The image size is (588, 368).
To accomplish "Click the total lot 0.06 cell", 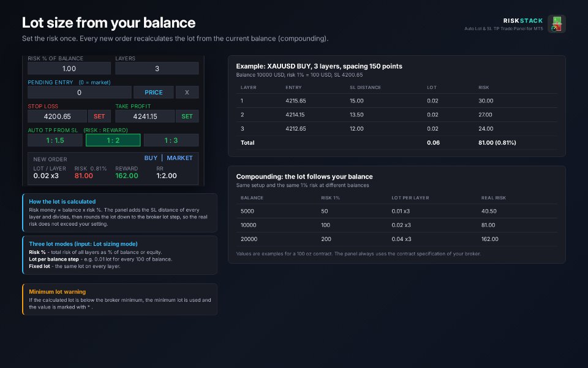I will click(433, 143).
